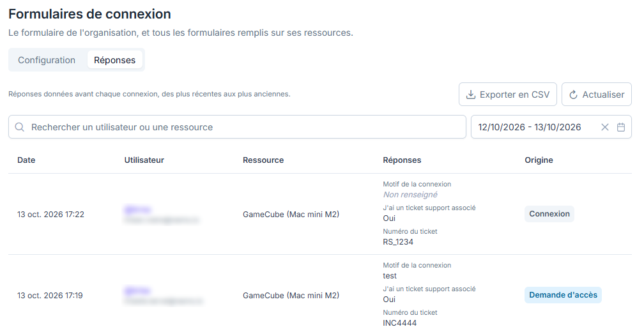Click the blurred user in the 17:19 row
The image size is (644, 334).
163,296
